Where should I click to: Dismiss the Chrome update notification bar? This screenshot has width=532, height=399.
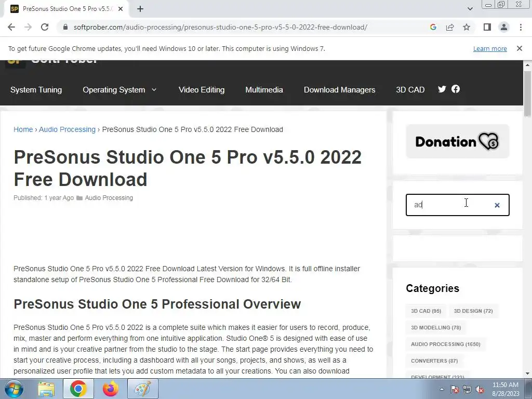click(520, 48)
